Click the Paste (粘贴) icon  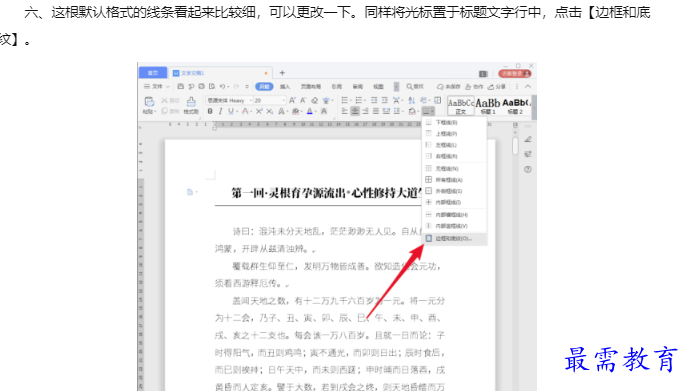[x=149, y=102]
